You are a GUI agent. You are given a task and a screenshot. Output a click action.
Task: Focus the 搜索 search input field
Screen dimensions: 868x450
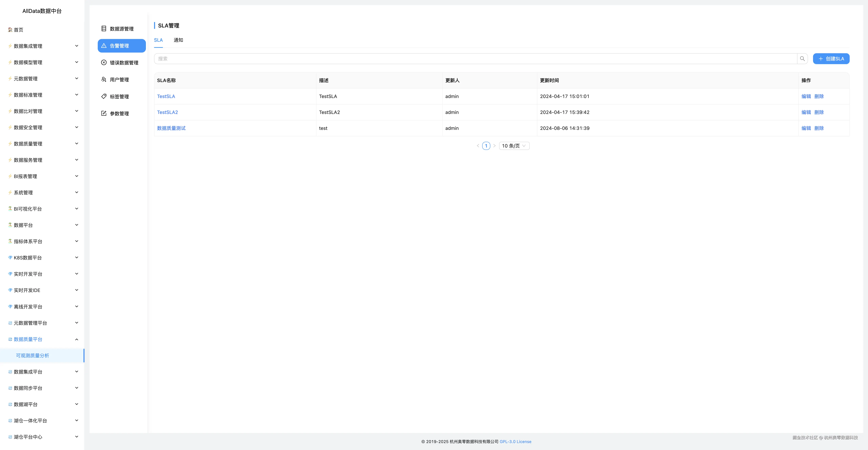point(475,59)
